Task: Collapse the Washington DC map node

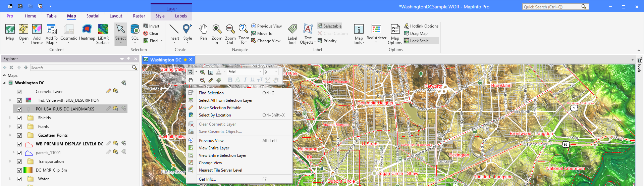Action: (x=5, y=83)
